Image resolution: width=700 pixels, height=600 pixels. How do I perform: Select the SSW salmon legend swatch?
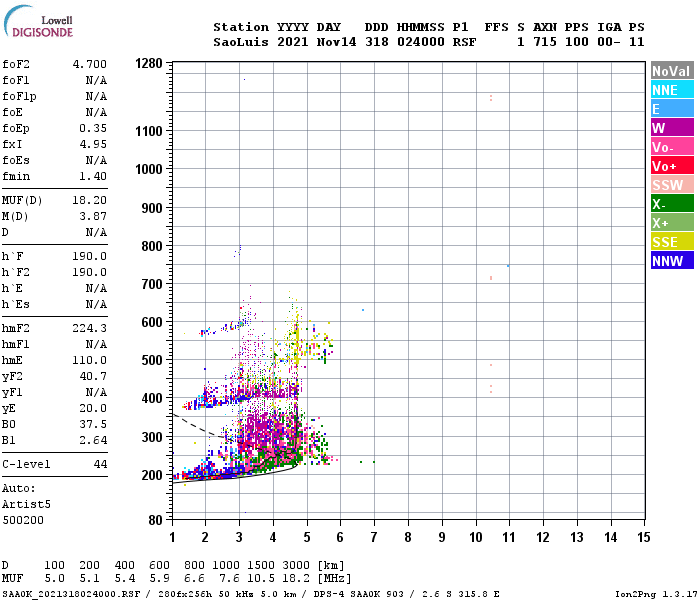672,185
